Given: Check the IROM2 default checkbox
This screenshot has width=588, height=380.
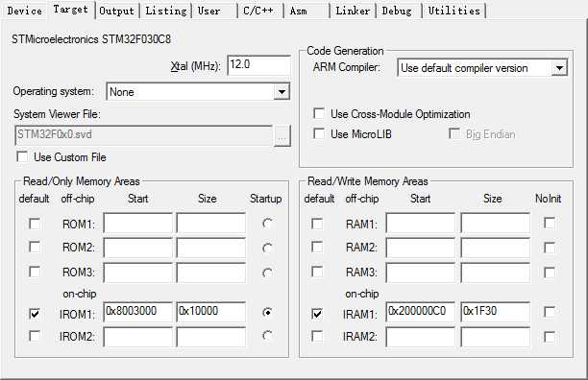Looking at the screenshot, I should click(35, 336).
